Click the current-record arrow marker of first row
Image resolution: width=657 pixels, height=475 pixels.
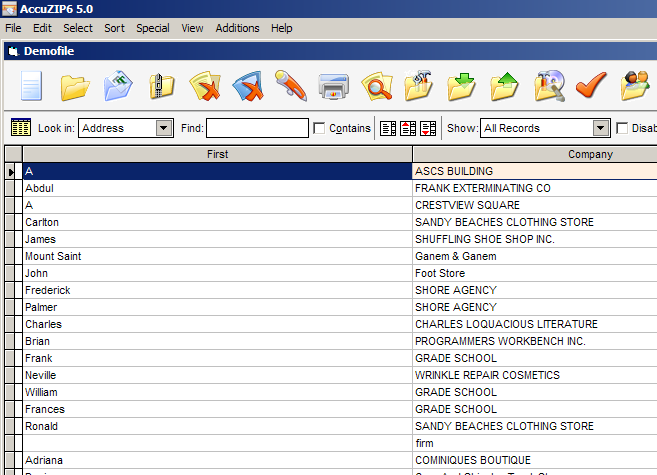pos(10,171)
